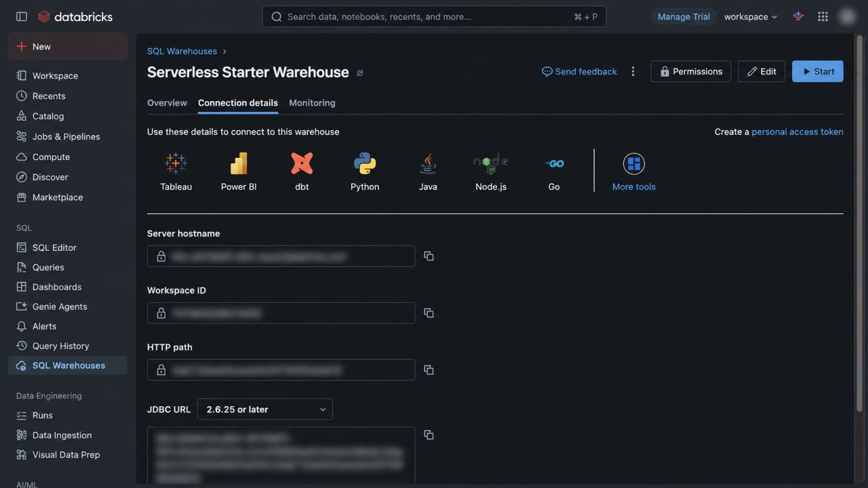Copy the HTTP path value
This screenshot has height=488, width=868.
pos(429,370)
